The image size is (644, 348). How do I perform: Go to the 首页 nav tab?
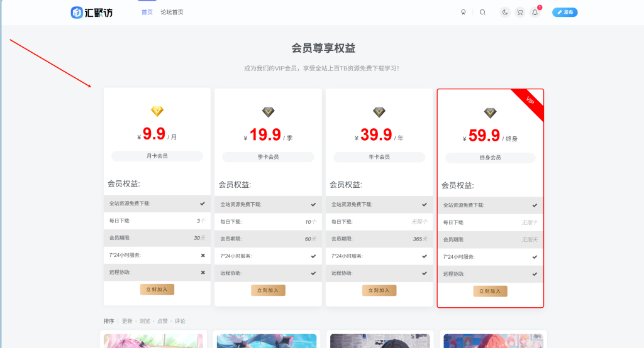(147, 13)
